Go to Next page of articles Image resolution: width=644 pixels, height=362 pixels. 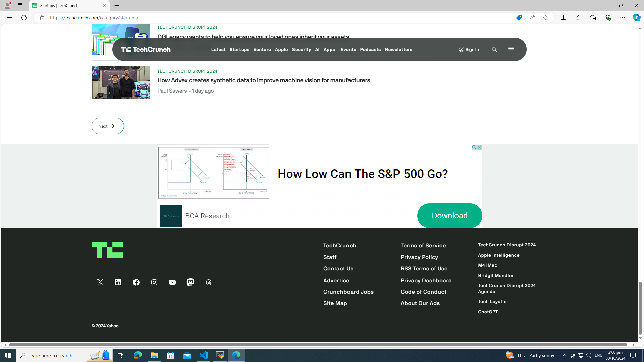pyautogui.click(x=108, y=126)
